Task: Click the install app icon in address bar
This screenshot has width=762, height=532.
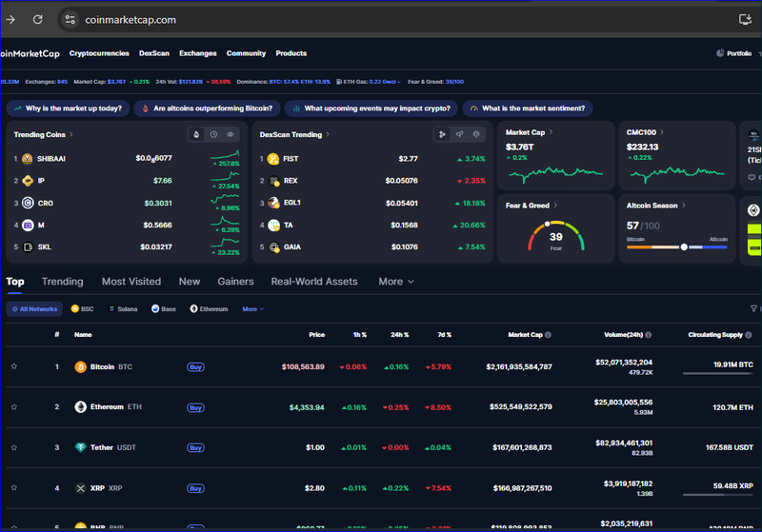Action: pos(745,19)
